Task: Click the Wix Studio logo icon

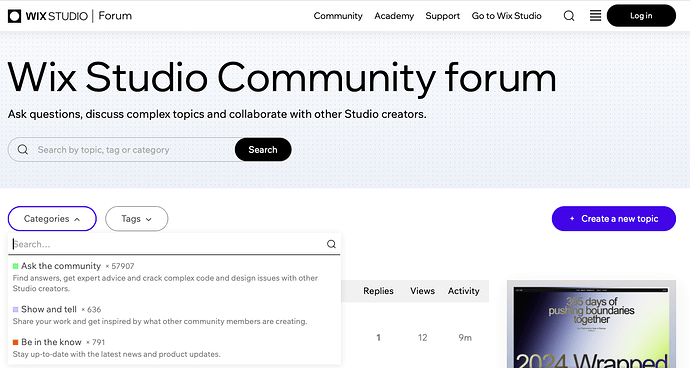Action: pyautogui.click(x=15, y=16)
